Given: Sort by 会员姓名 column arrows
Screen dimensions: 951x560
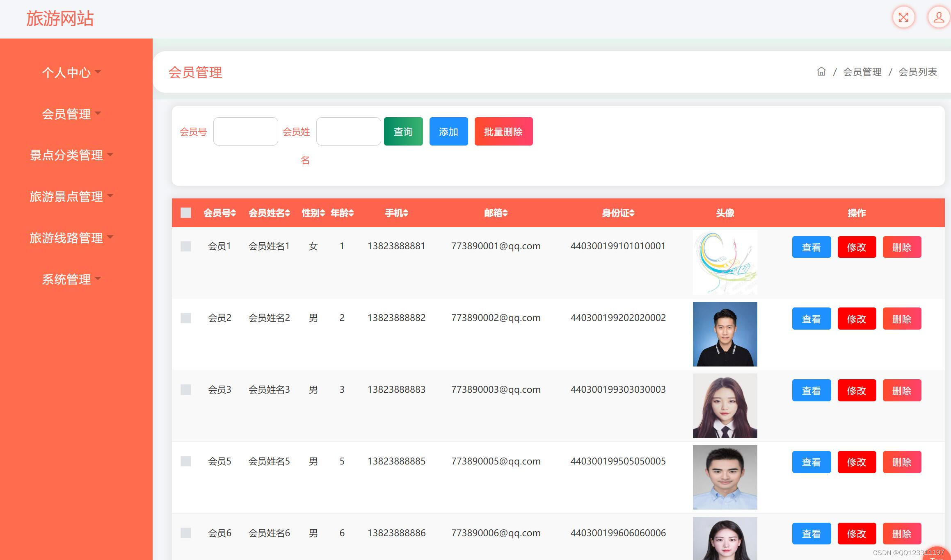Looking at the screenshot, I should coord(287,213).
